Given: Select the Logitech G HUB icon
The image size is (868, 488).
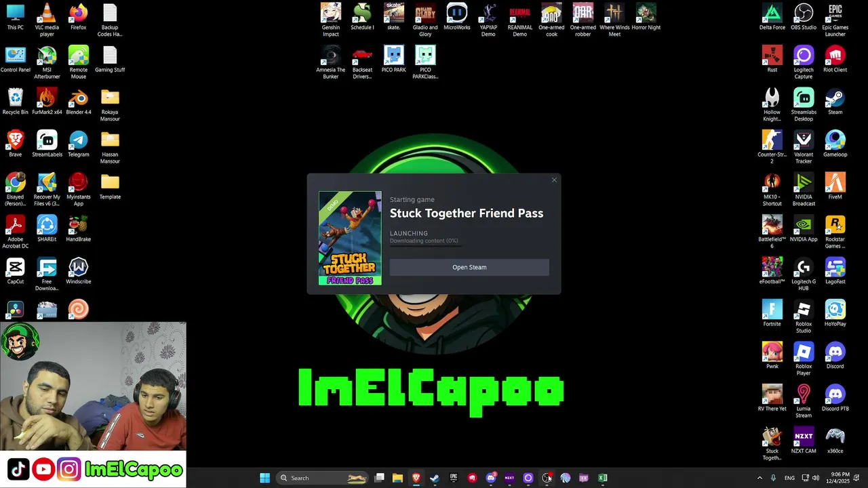Looking at the screenshot, I should click(x=804, y=274).
